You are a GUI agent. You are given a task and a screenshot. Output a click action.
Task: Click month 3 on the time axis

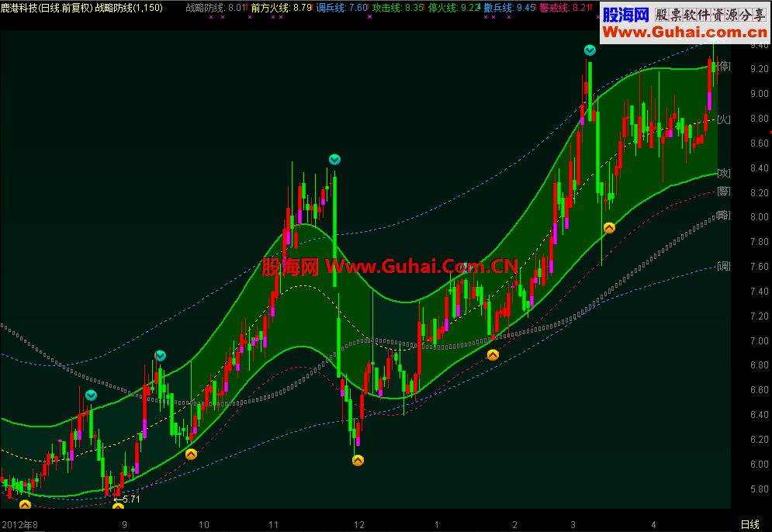[573, 524]
